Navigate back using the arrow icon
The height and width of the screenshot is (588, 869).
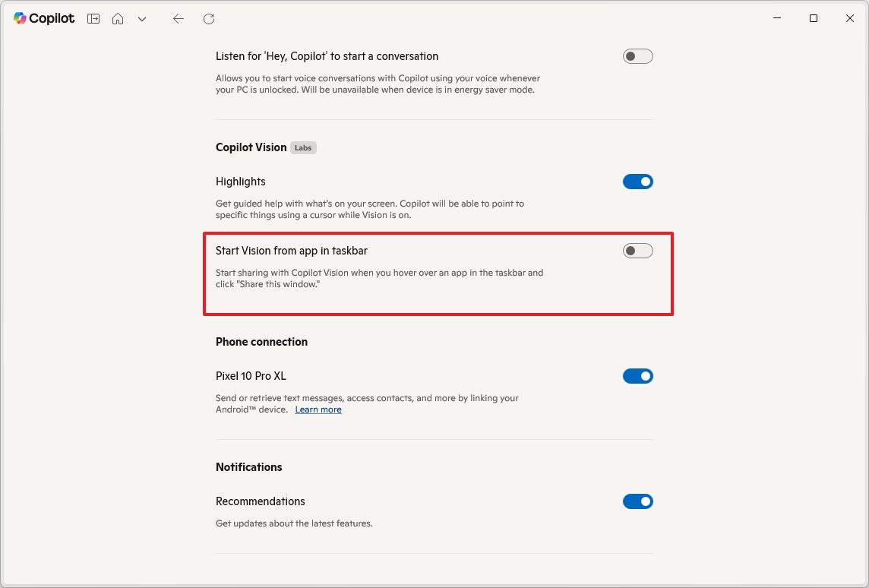coord(178,18)
